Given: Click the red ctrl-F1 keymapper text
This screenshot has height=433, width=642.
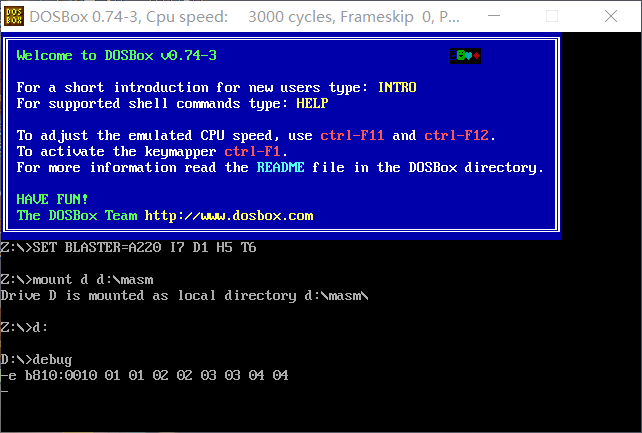Looking at the screenshot, I should [x=252, y=151].
